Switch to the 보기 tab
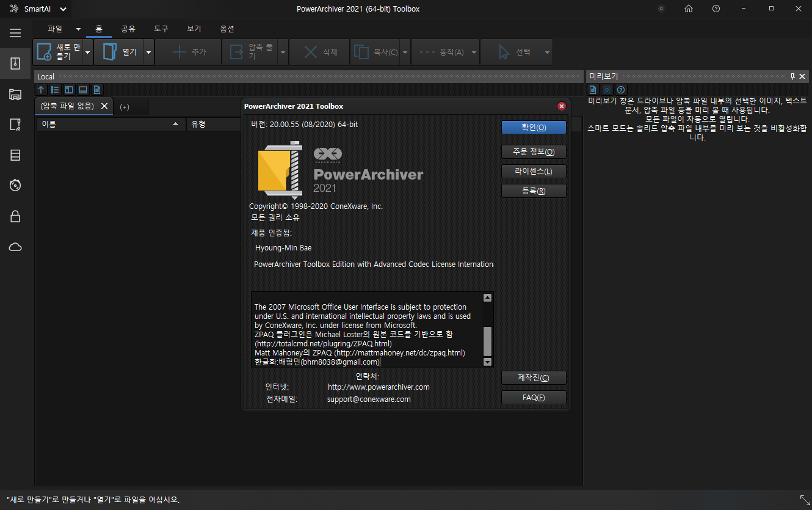This screenshot has width=812, height=510. pos(194,29)
